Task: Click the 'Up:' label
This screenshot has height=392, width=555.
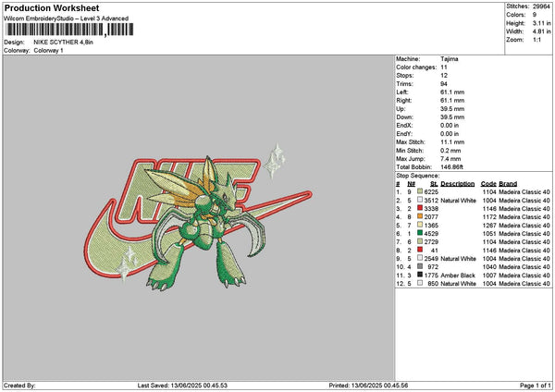Action: (401, 109)
